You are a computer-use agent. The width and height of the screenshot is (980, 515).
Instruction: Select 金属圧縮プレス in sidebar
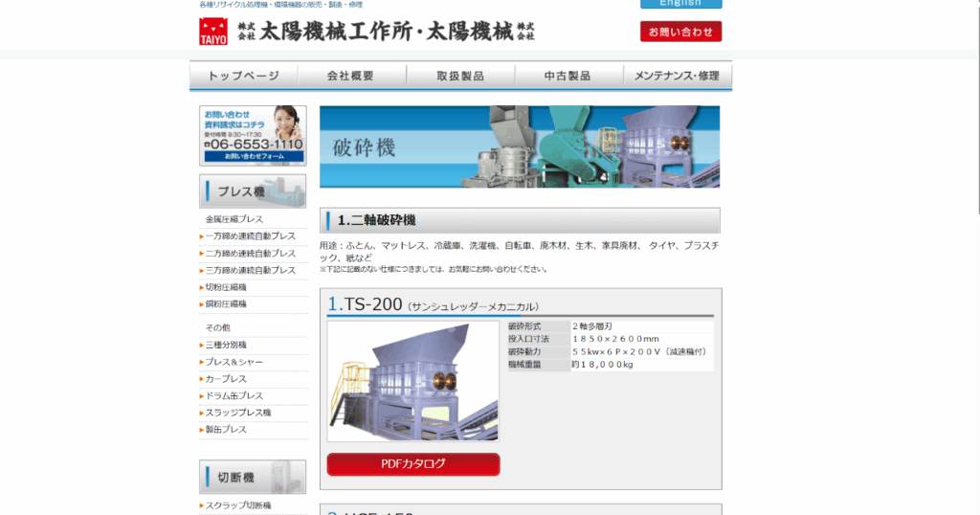(x=234, y=219)
